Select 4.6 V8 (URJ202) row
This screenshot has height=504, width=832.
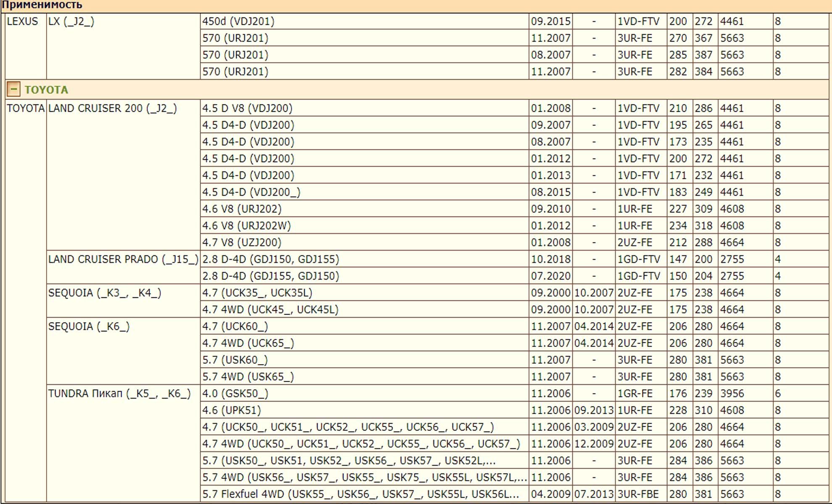pos(514,209)
